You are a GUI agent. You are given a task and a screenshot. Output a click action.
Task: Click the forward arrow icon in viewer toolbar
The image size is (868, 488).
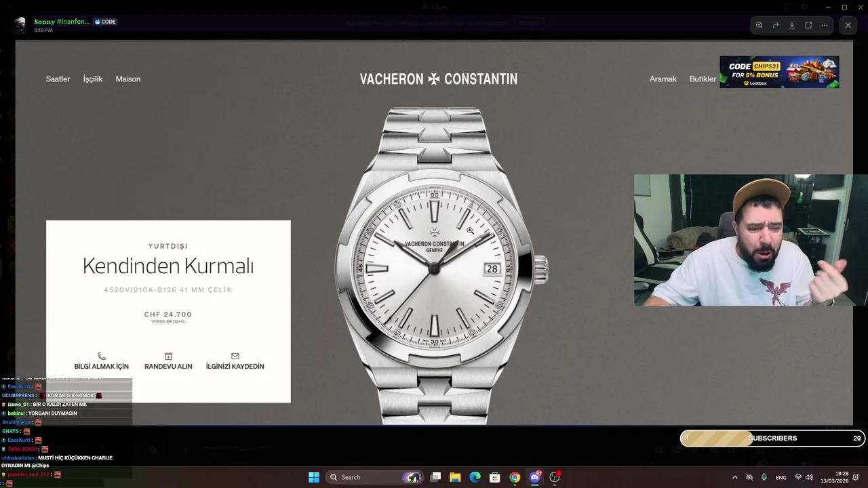point(776,25)
